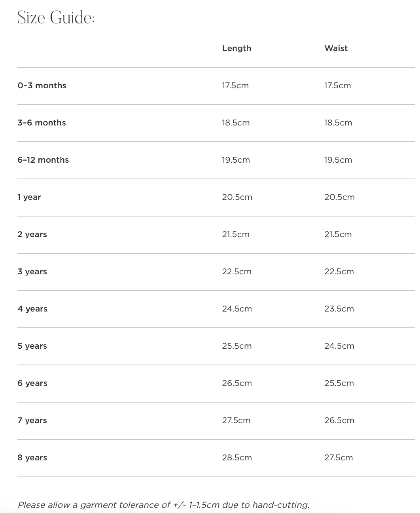Click the Waist value for 7 years
This screenshot has width=420, height=513.
(339, 420)
